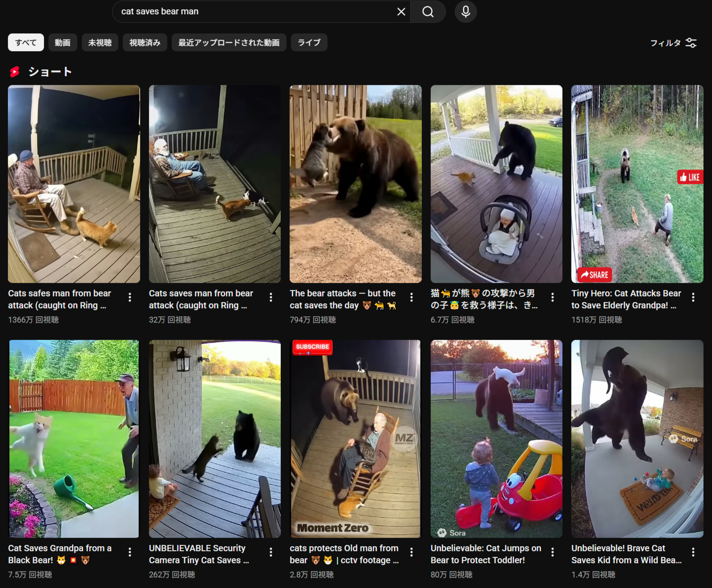This screenshot has height=588, width=712.
Task: Click the magnifying glass search button
Action: coord(428,12)
